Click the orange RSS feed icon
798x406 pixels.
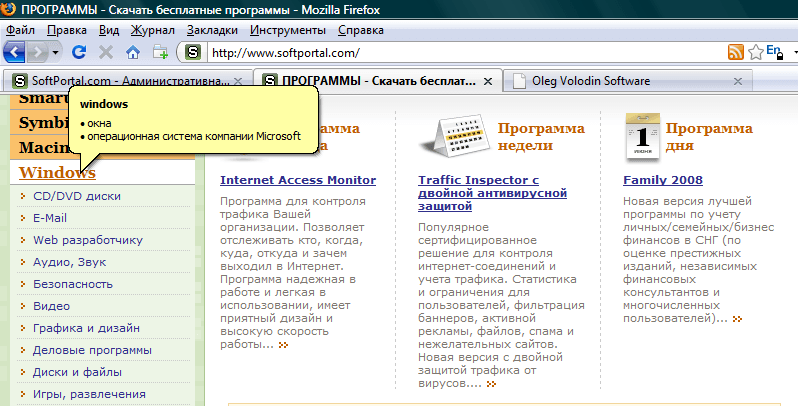[x=735, y=52]
